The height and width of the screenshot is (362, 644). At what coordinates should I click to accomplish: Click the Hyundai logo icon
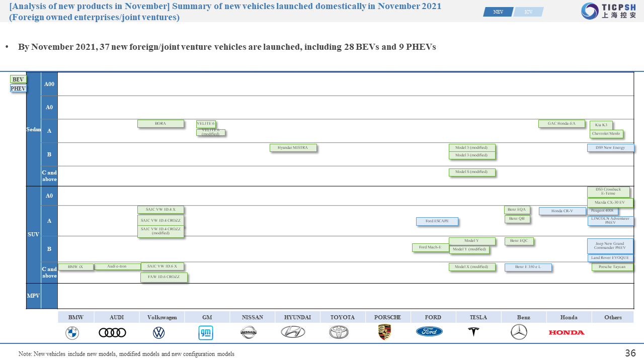point(293,332)
